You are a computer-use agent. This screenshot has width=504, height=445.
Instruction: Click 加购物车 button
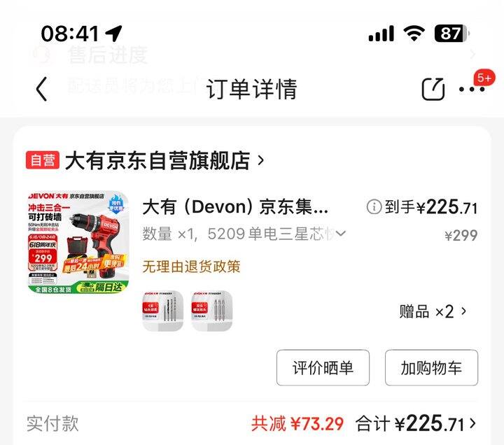pyautogui.click(x=431, y=367)
